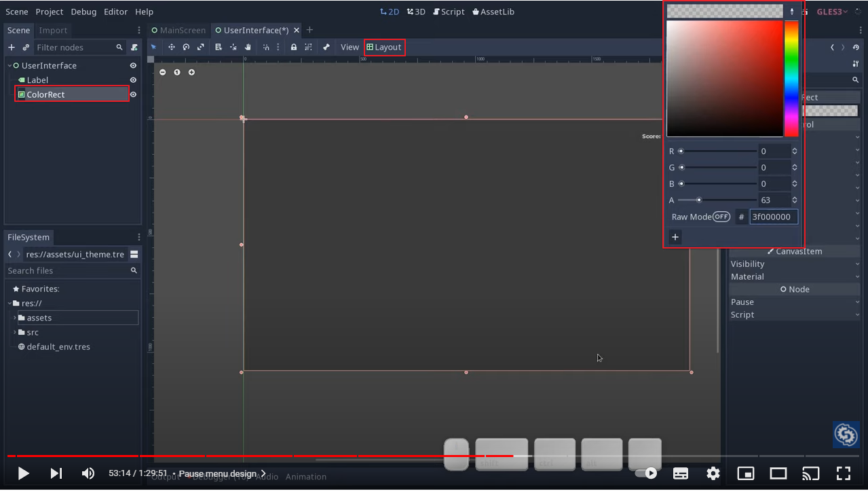Open the Layout menu button
868x491 pixels.
[x=384, y=47]
